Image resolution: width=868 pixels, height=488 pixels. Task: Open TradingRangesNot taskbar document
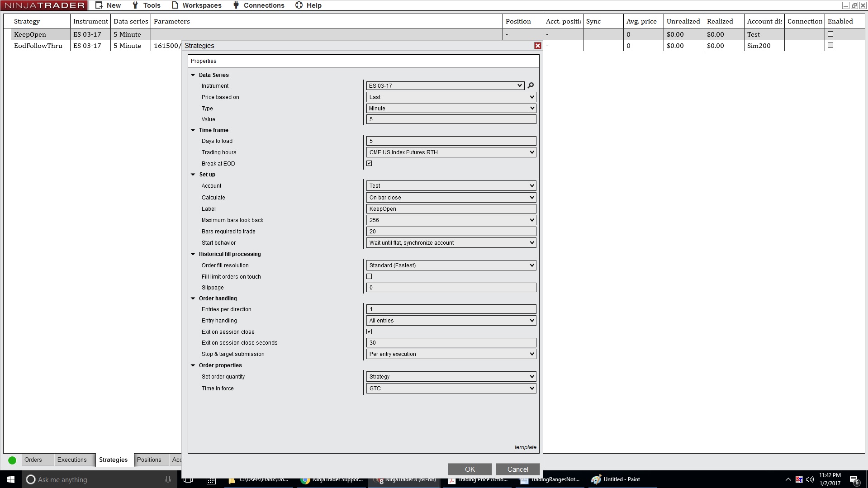tap(550, 479)
